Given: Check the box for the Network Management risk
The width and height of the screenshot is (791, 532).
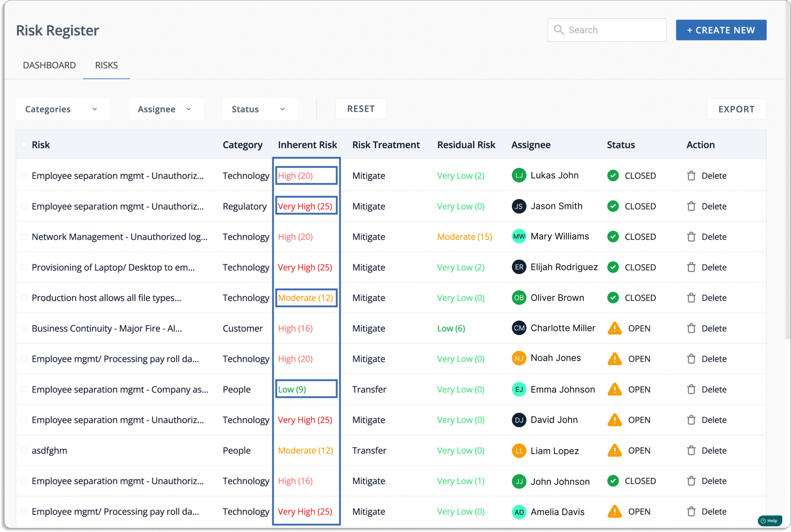Looking at the screenshot, I should click(24, 237).
